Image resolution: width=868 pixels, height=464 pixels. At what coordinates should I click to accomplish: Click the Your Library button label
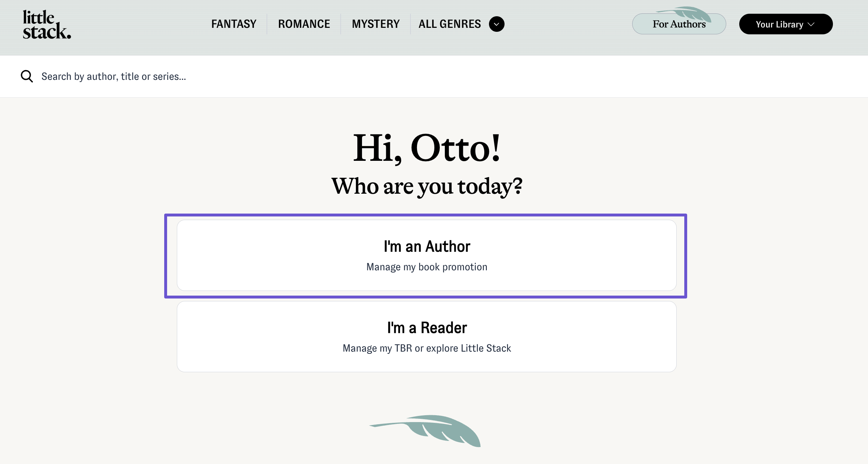click(779, 24)
